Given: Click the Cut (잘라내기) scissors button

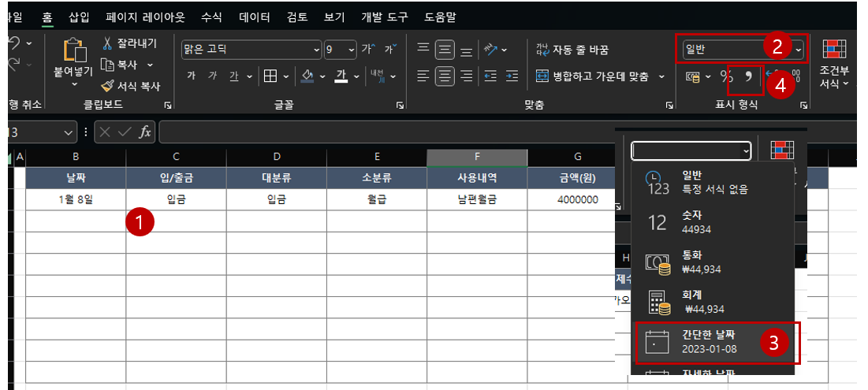Looking at the screenshot, I should click(129, 43).
